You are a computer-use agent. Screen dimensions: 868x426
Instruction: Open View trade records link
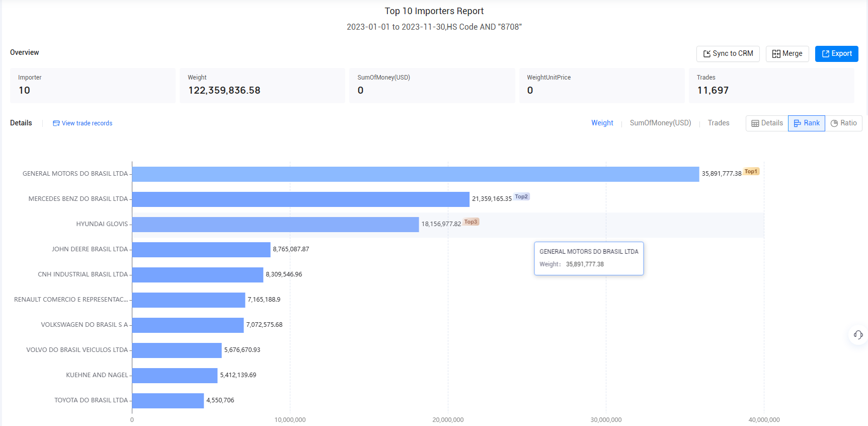83,123
